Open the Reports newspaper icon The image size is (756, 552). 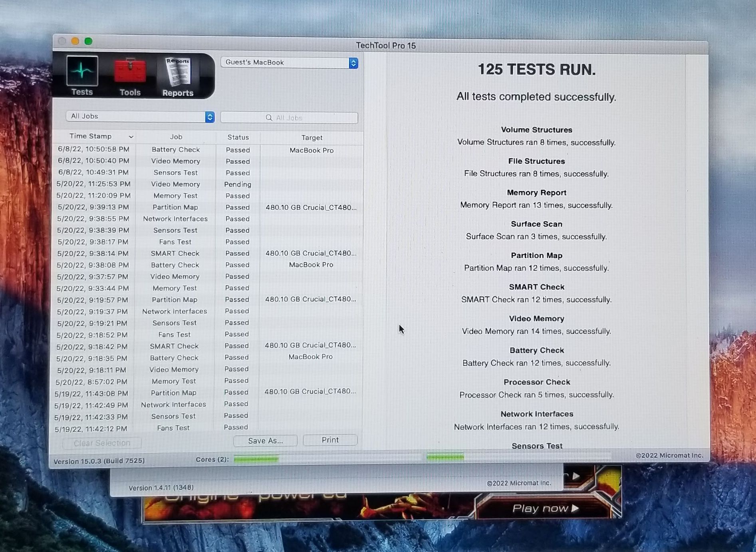[x=178, y=72]
